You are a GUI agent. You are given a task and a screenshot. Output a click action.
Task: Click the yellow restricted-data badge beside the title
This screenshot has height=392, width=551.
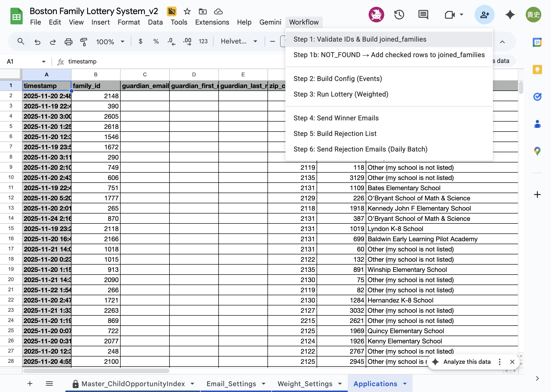coord(172,11)
